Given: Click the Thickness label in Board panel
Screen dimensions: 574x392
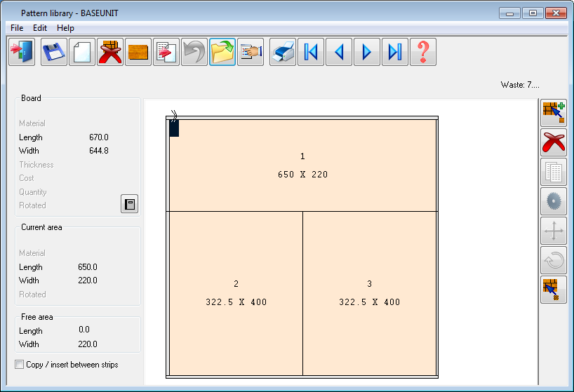Looking at the screenshot, I should pos(36,165).
